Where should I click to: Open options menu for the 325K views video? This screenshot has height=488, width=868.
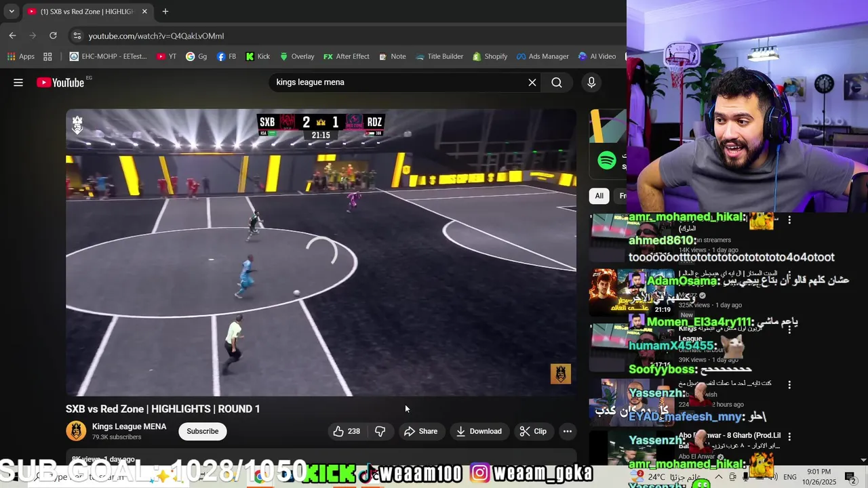coord(789,276)
